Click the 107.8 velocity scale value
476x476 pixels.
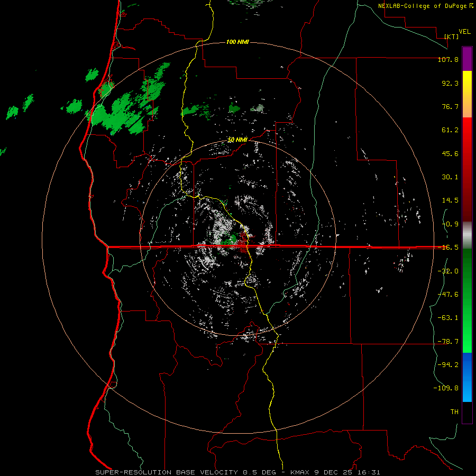pos(448,59)
